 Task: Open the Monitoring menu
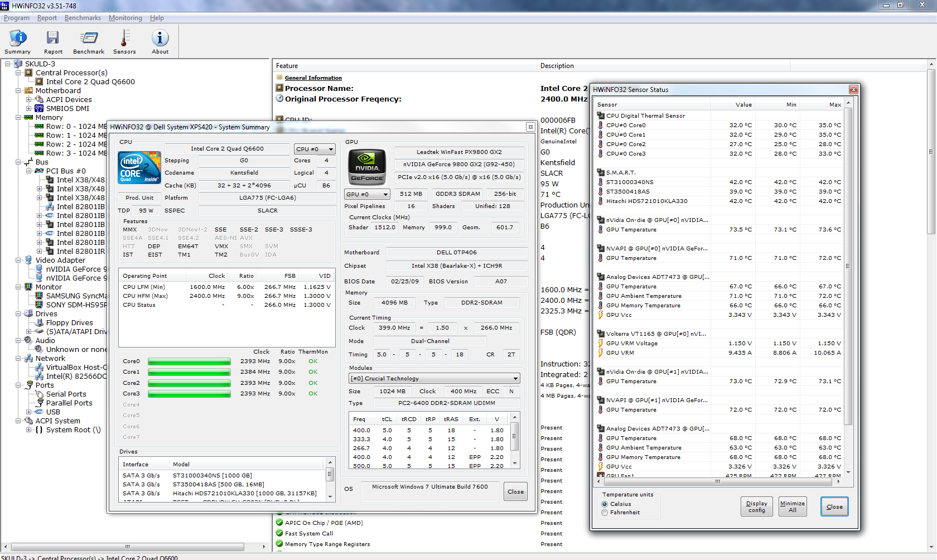coord(125,18)
